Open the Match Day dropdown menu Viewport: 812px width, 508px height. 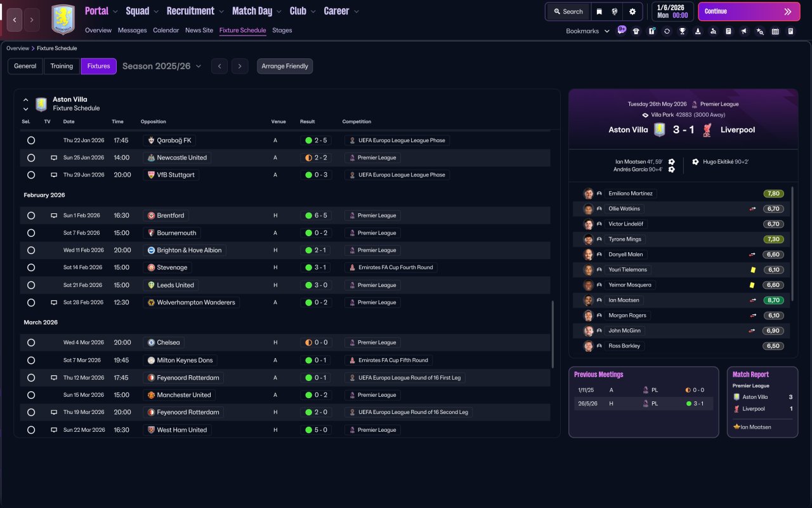pyautogui.click(x=257, y=11)
